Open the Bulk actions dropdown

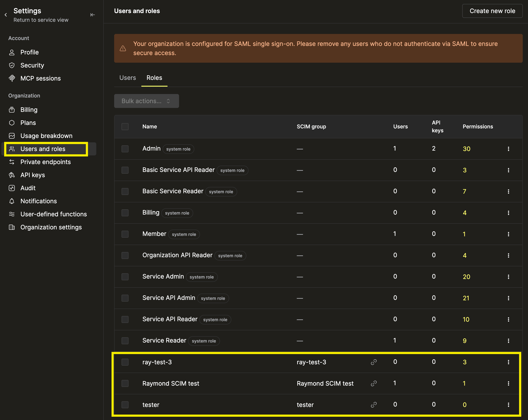[x=146, y=101]
